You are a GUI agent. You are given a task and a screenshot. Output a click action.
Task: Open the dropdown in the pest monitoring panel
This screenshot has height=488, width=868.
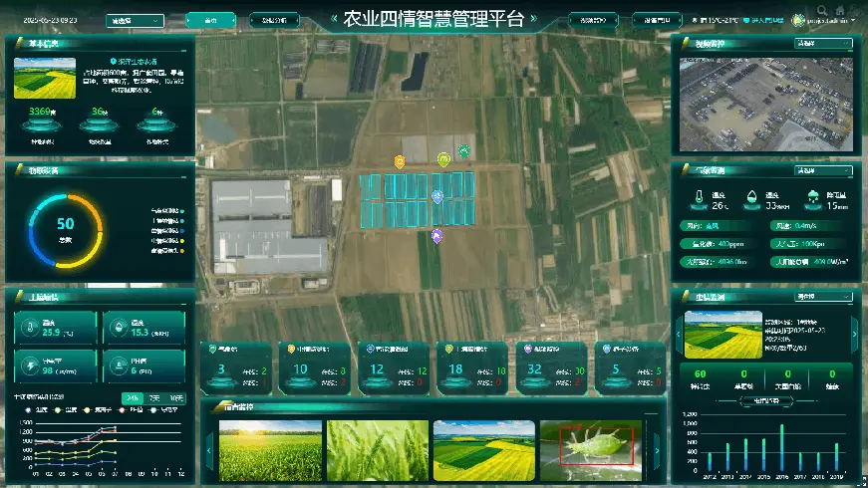point(823,297)
